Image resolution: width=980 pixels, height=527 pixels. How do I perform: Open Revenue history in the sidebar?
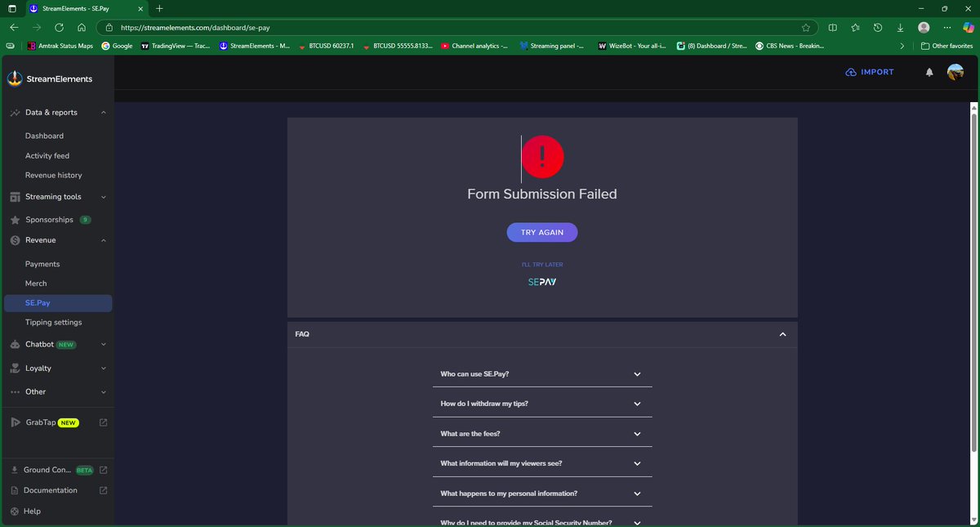tap(54, 175)
